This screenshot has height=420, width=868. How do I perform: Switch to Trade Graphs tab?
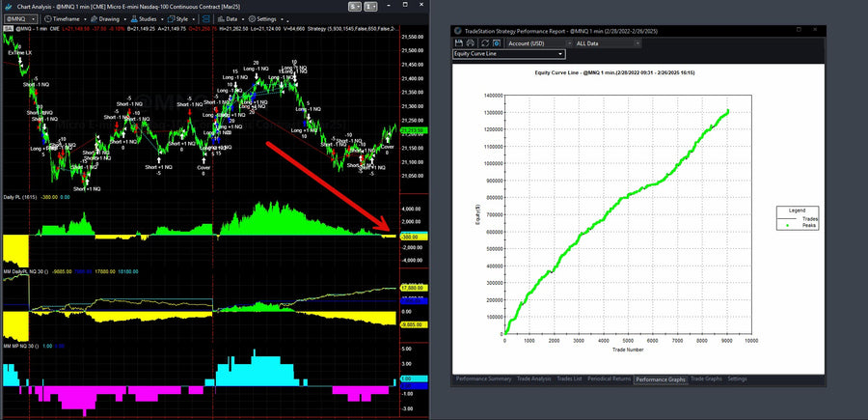coord(706,379)
